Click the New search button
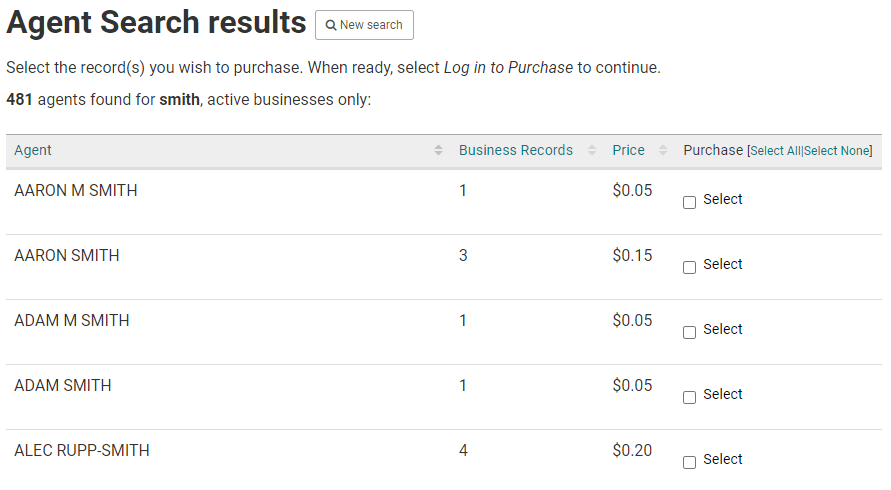Viewport: 891px width, 490px height. (364, 25)
